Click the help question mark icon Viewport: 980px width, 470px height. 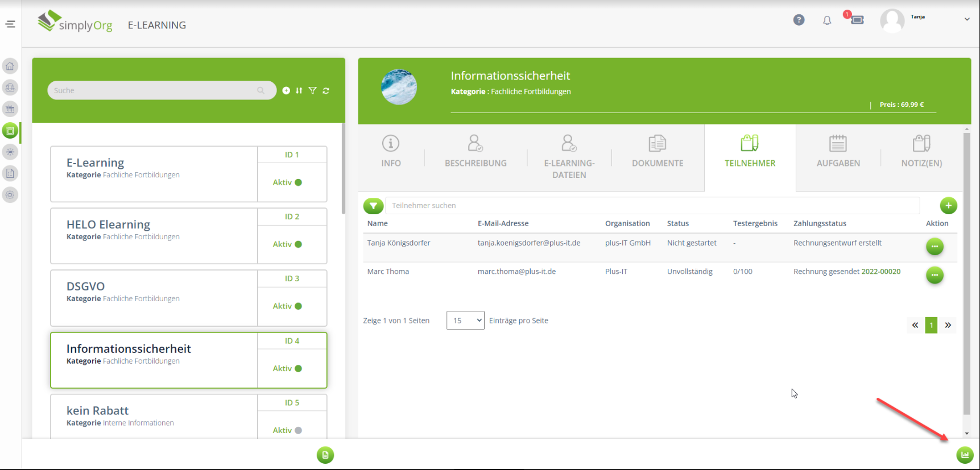coord(799,20)
